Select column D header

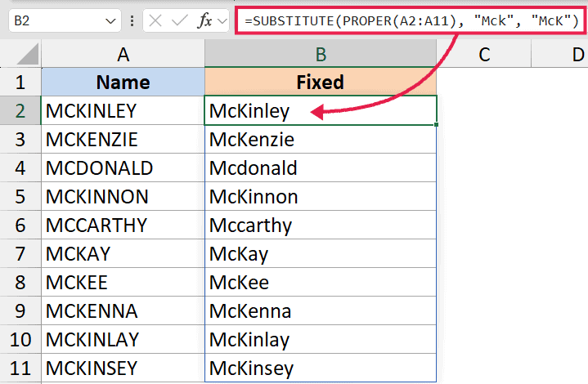(559, 54)
